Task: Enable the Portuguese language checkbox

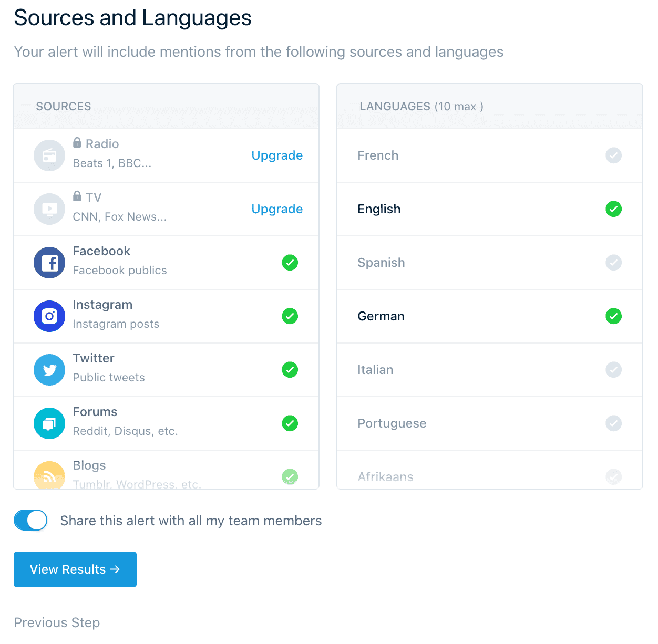Action: click(613, 423)
